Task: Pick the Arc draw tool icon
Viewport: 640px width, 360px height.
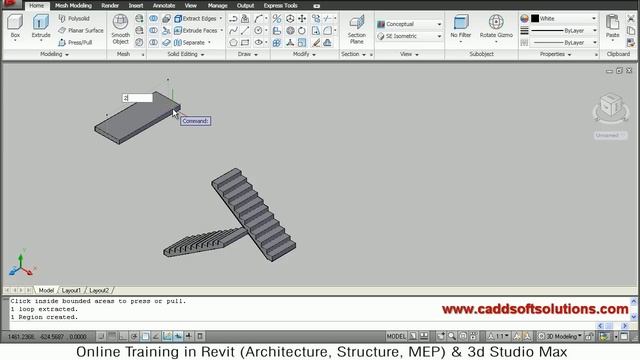Action: point(258,18)
